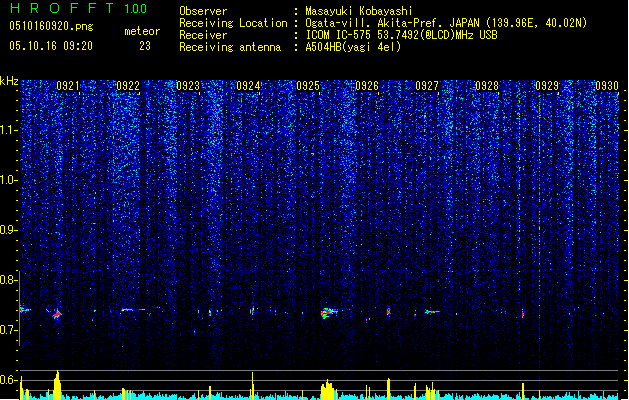629x400 pixels.
Task: Click the 0926 time marker
Action: 367,86
